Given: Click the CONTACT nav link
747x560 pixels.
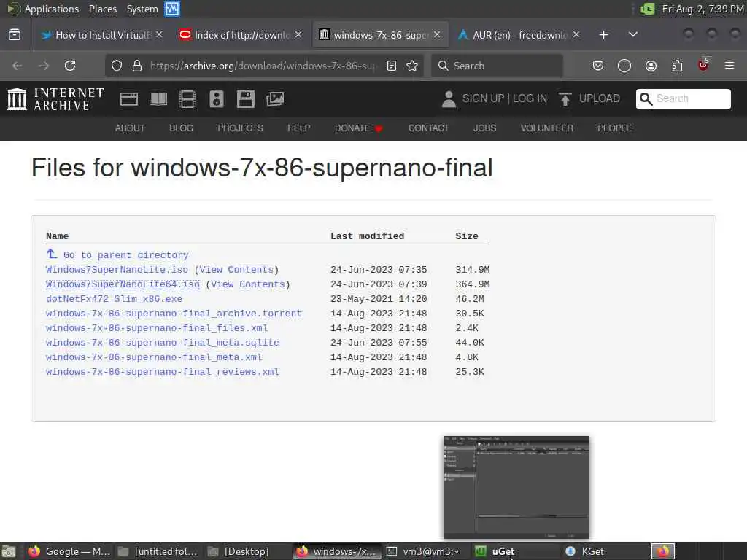Looking at the screenshot, I should [428, 128].
